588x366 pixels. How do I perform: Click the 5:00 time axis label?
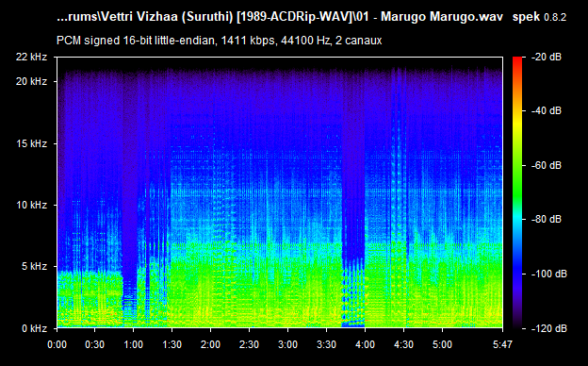443,344
